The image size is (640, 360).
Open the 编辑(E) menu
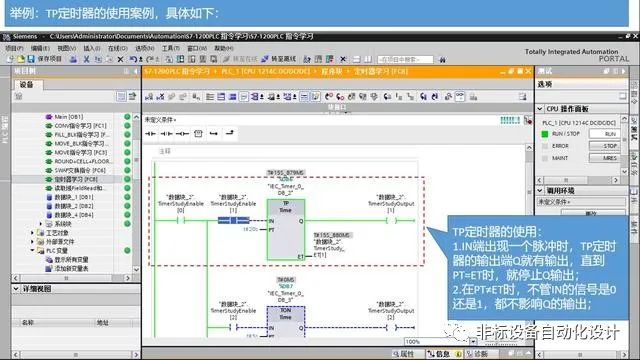click(x=40, y=48)
